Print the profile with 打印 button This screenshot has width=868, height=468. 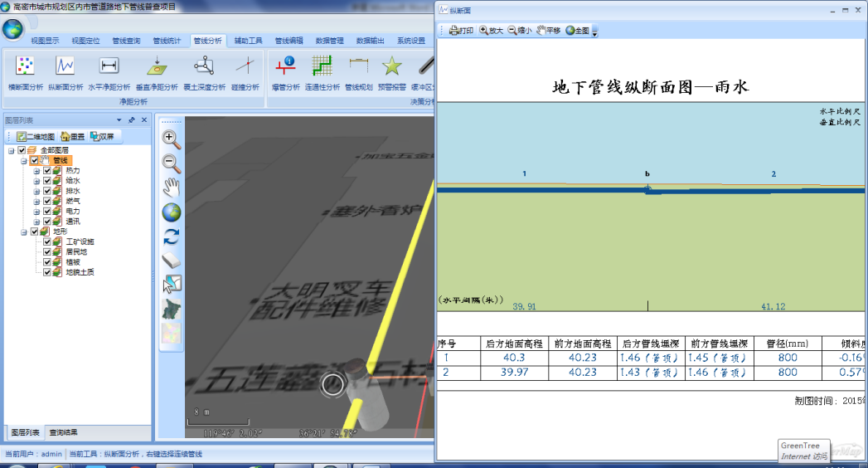(462, 31)
